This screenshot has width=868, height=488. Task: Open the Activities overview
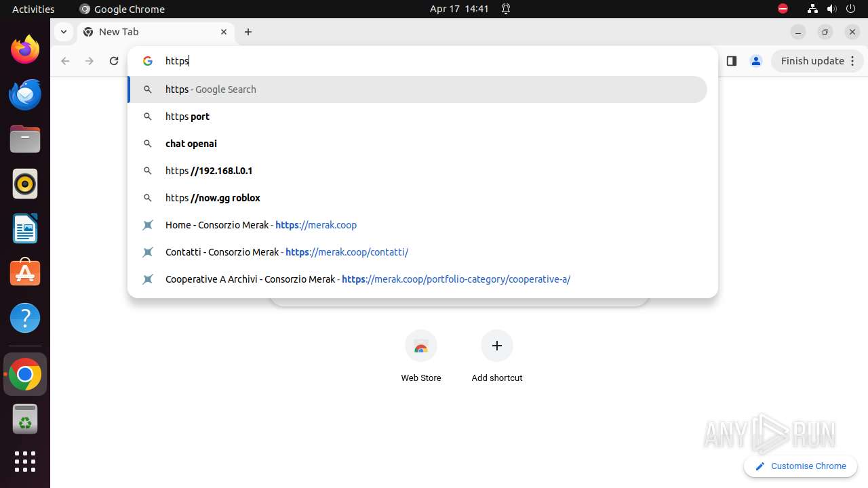(33, 9)
